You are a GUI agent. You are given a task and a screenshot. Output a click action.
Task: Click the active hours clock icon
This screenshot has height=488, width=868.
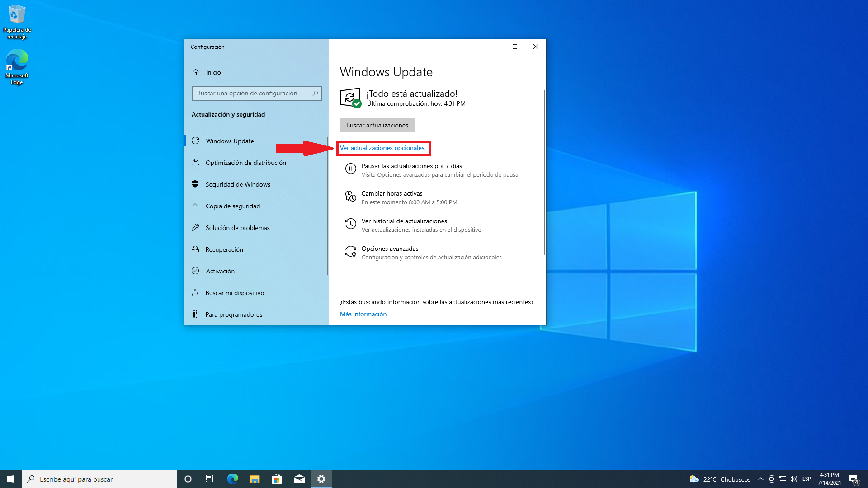click(x=350, y=196)
